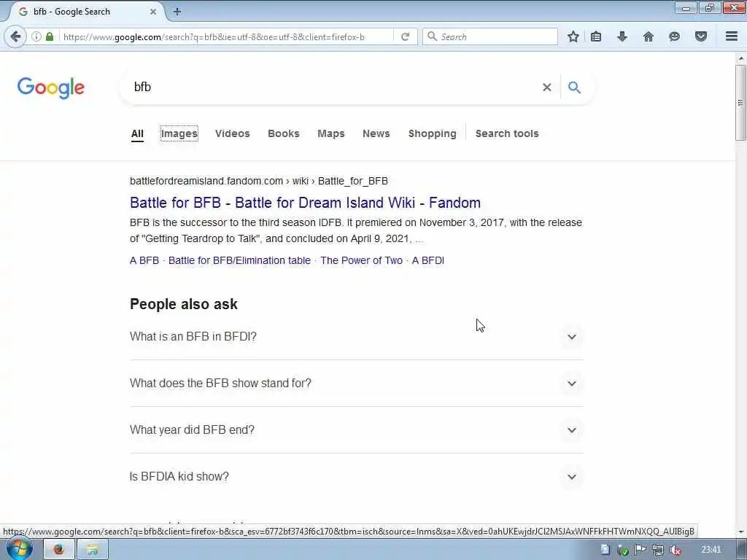Show bookmarks list icon
Viewport: 747px width, 560px height.
click(596, 36)
